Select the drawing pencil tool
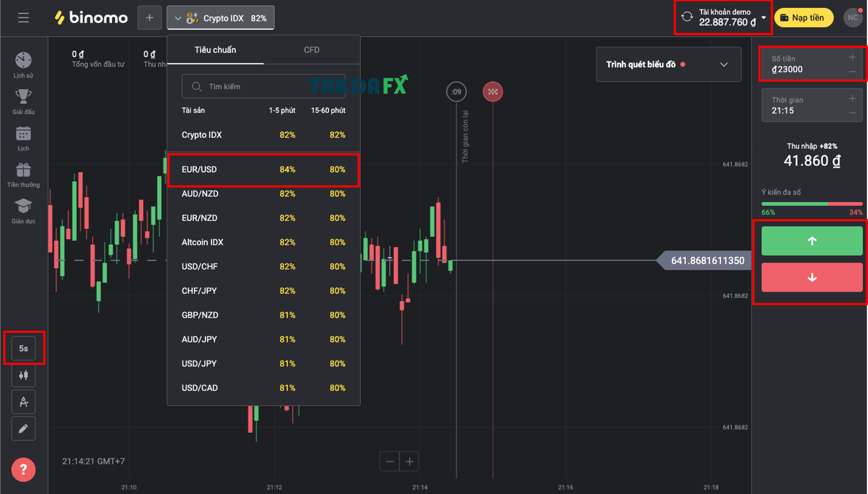Screen dimensions: 868x494 coord(23,429)
